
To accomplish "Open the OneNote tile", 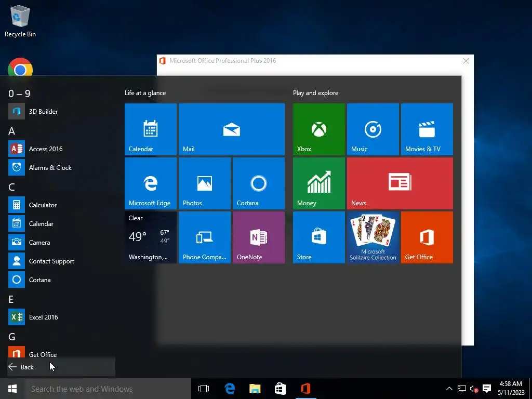I will click(259, 237).
